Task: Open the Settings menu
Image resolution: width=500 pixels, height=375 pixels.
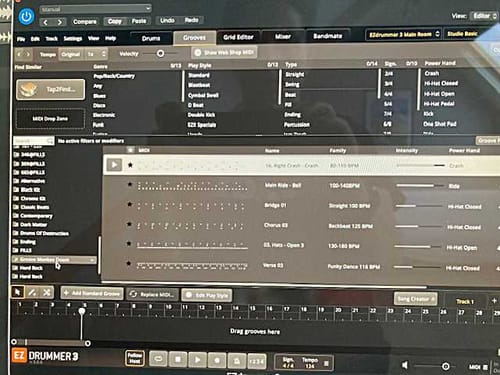Action: tap(73, 39)
